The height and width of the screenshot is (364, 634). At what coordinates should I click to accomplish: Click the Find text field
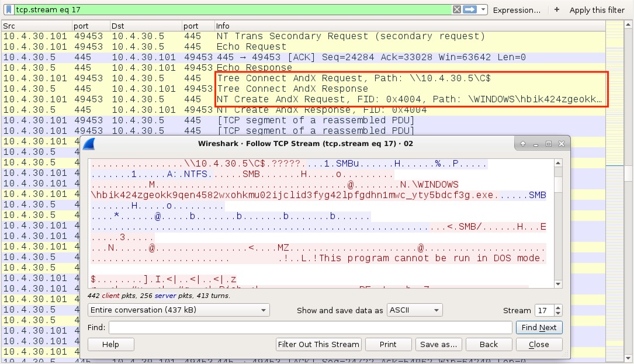pos(310,327)
